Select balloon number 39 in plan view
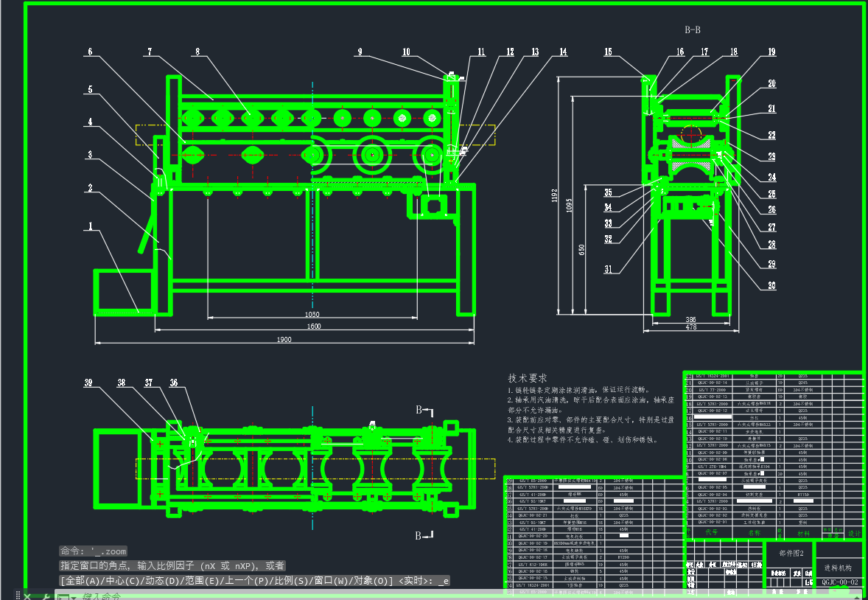Image resolution: width=868 pixels, height=600 pixels. tap(88, 383)
